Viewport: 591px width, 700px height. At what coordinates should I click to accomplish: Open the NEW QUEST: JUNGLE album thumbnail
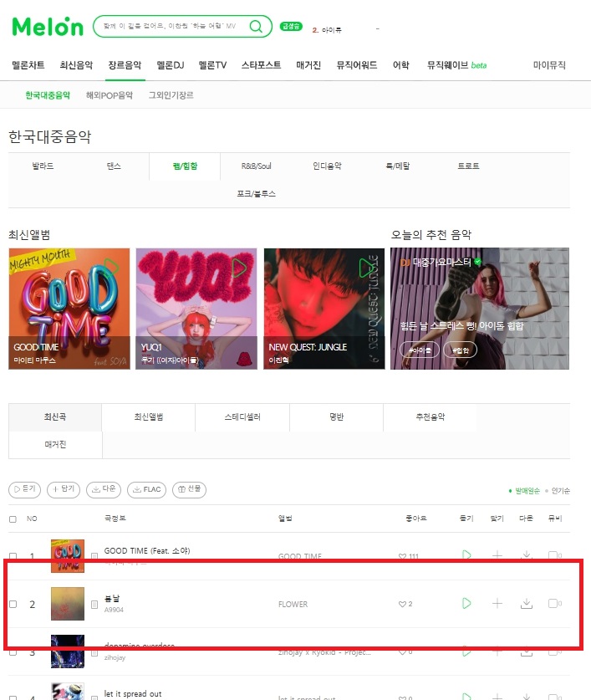tap(324, 309)
